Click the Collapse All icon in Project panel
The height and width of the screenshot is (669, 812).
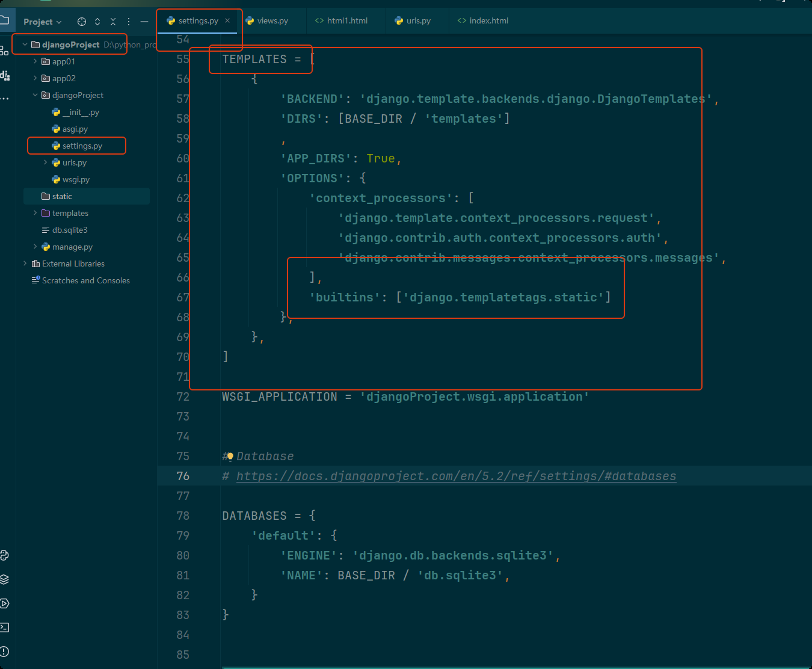[x=113, y=22]
